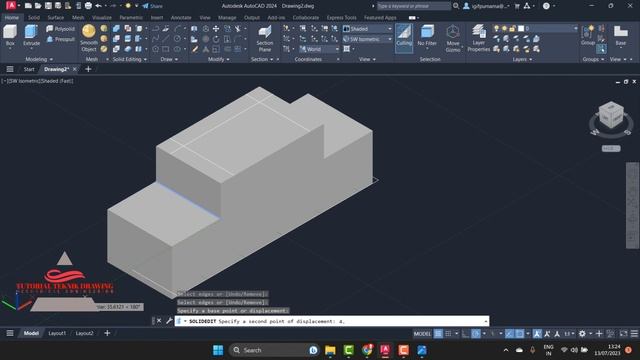The width and height of the screenshot is (640, 360).
Task: Expand the Layers panel
Action: pos(522,59)
